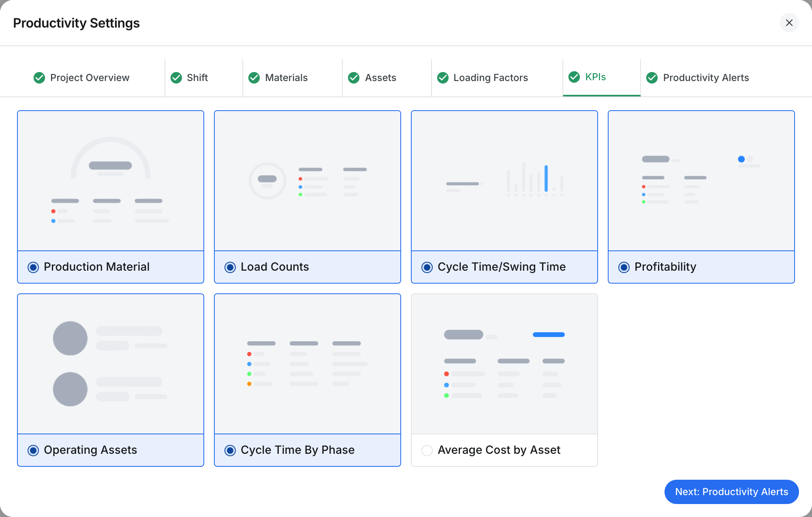The height and width of the screenshot is (517, 812).
Task: Click the green checkmark beside KPIs
Action: (574, 77)
